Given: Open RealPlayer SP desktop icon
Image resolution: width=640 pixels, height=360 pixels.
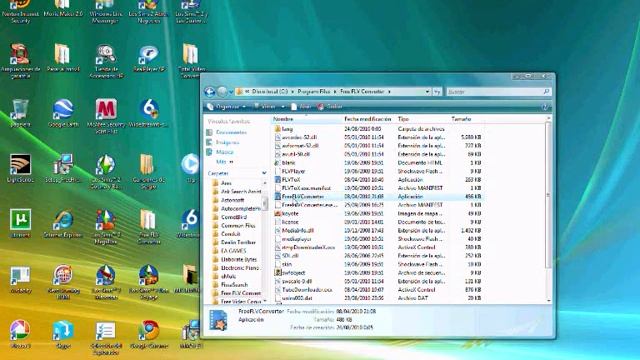Looking at the screenshot, I should tap(149, 58).
